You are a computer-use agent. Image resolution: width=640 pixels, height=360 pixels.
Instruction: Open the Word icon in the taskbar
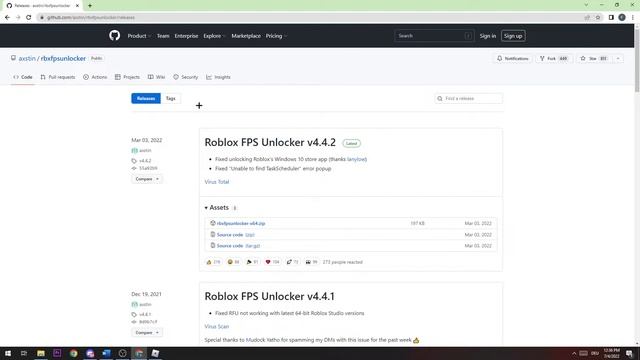pyautogui.click(x=106, y=353)
